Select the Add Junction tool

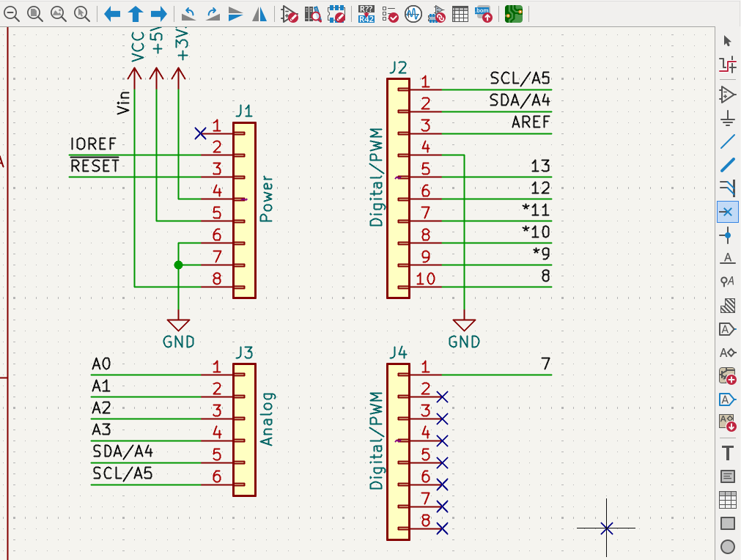(x=727, y=235)
